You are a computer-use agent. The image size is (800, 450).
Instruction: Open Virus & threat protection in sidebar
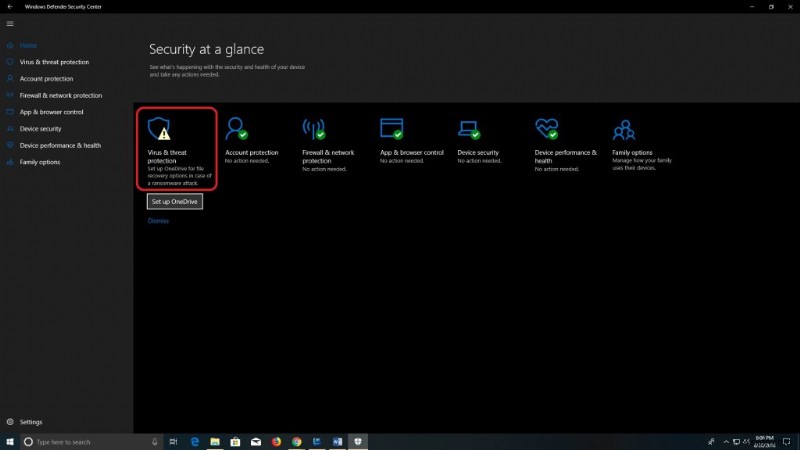[54, 62]
